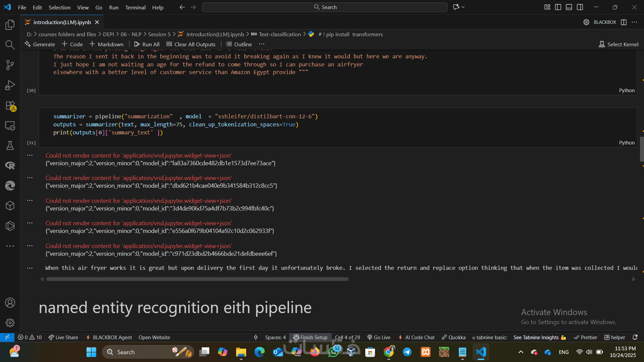Toggle the primary side bar layout button

(x=558, y=7)
